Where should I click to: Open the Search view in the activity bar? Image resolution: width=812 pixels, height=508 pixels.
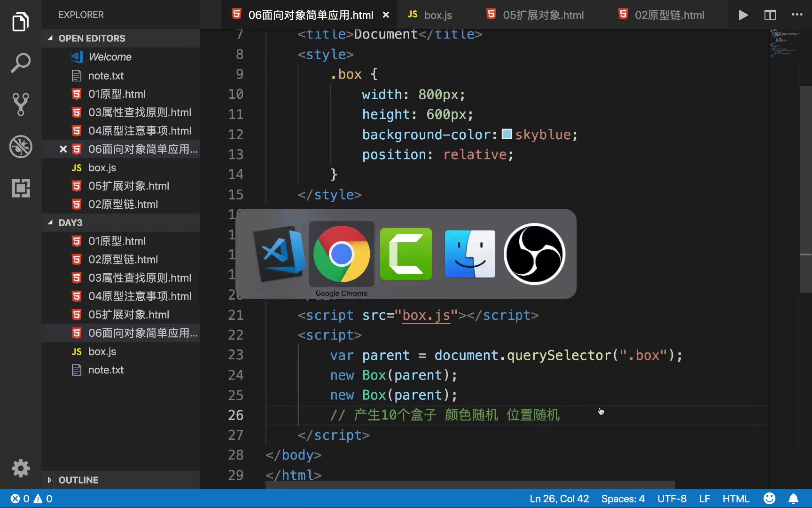(x=20, y=63)
